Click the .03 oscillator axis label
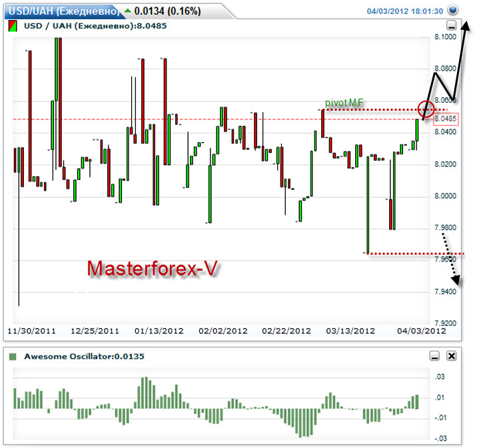 pos(440,377)
